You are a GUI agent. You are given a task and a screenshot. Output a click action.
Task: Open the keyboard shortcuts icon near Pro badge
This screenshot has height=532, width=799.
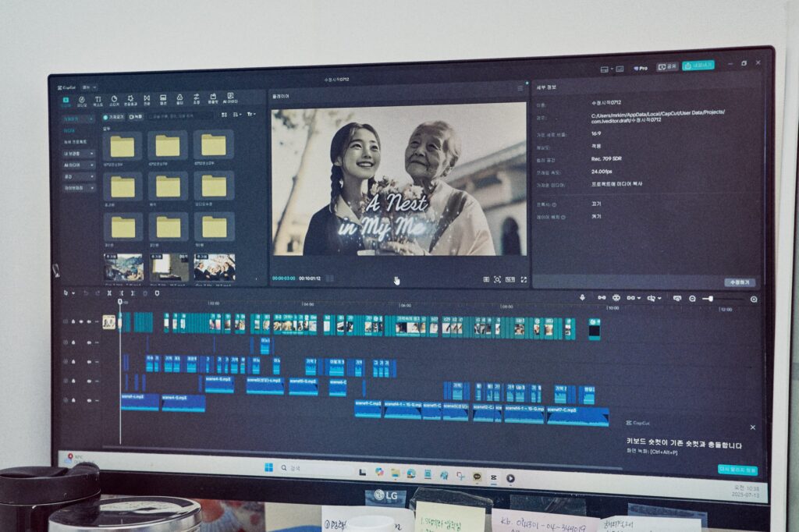620,69
